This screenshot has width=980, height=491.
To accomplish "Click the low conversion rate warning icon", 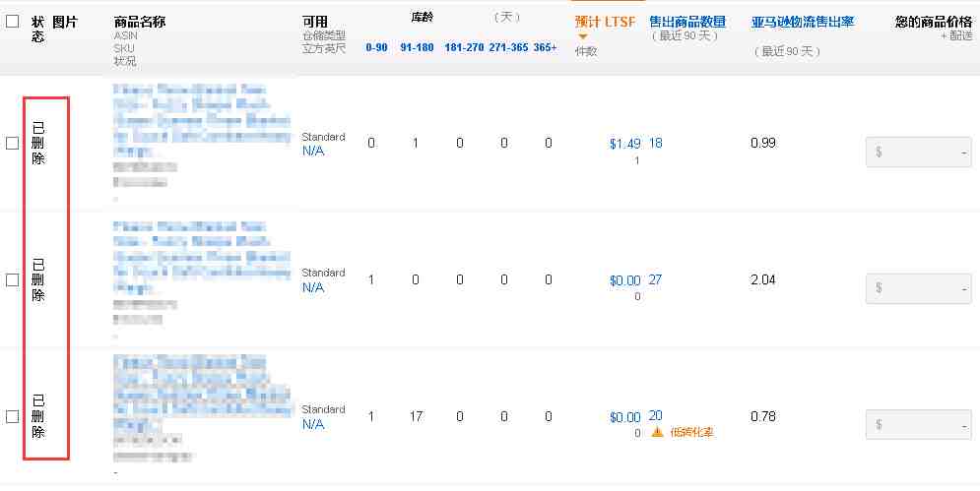I will click(657, 432).
